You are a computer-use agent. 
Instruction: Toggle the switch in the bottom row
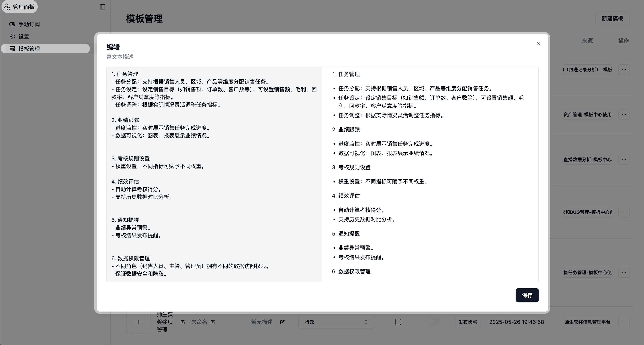pyautogui.click(x=434, y=322)
